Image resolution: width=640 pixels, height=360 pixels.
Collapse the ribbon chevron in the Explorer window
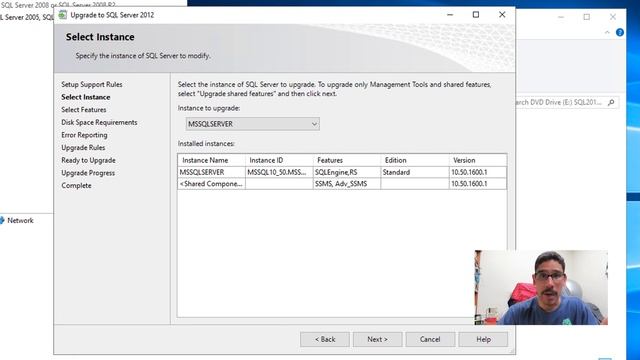coord(607,32)
